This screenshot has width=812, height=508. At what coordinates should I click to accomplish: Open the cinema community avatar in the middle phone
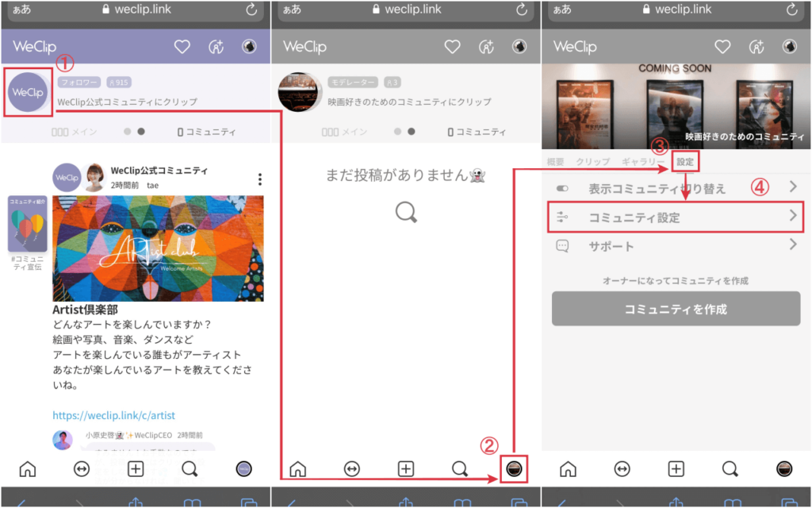pos(299,92)
